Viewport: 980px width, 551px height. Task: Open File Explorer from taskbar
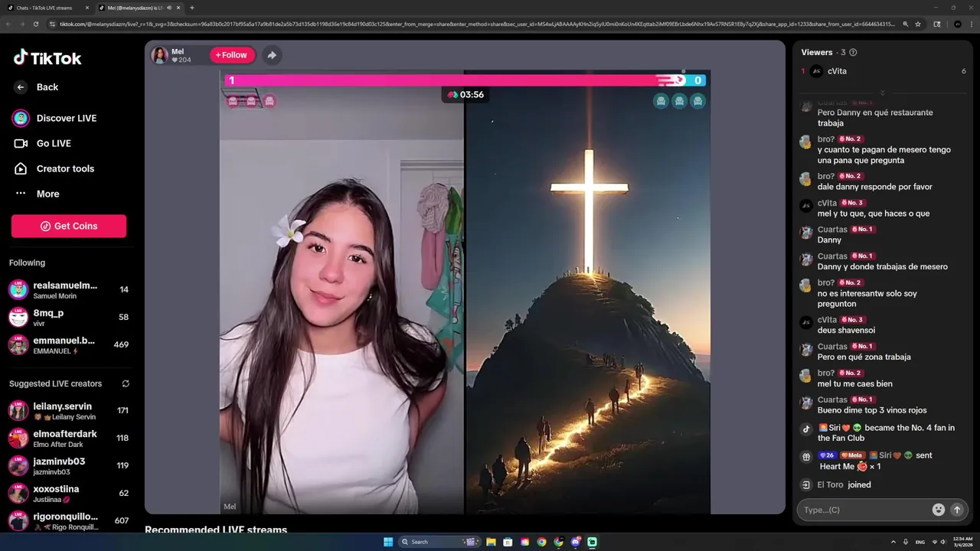pyautogui.click(x=491, y=542)
